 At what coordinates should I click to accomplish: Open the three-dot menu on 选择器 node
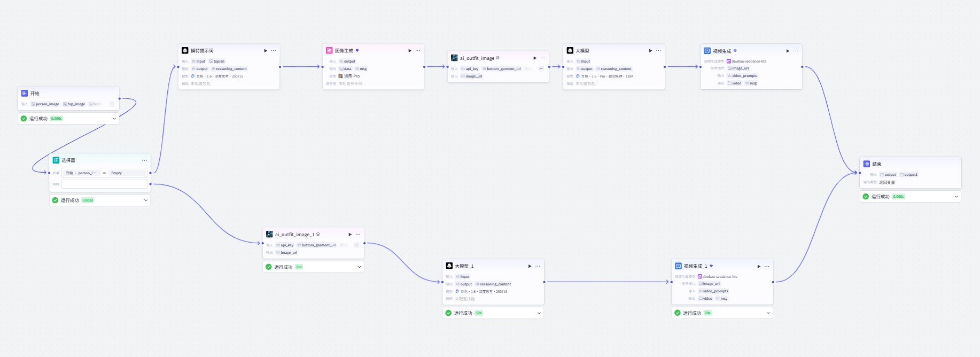[x=144, y=160]
